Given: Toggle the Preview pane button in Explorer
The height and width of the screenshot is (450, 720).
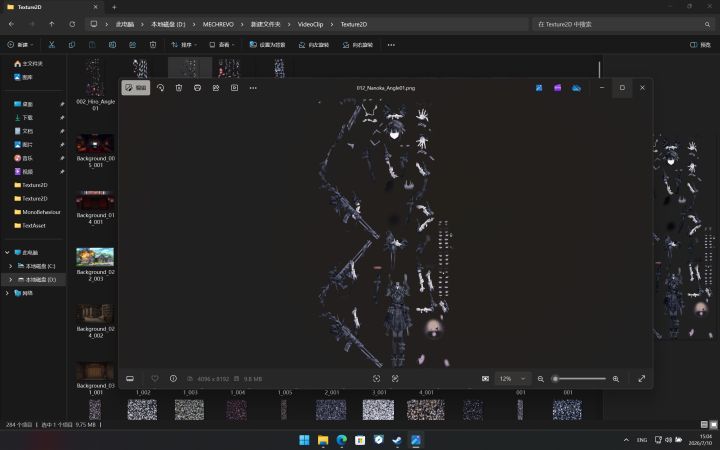Looking at the screenshot, I should pos(701,45).
